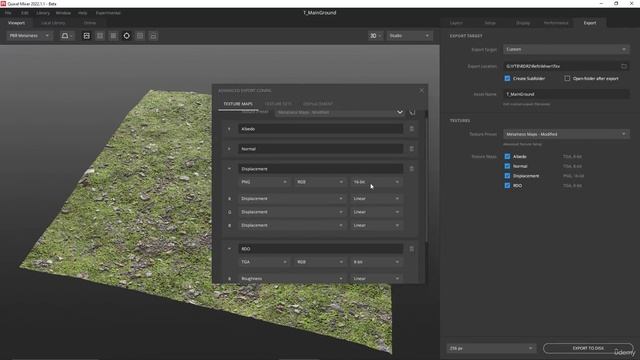This screenshot has height=360, width=640.
Task: Open the Window menu
Action: coord(63,13)
